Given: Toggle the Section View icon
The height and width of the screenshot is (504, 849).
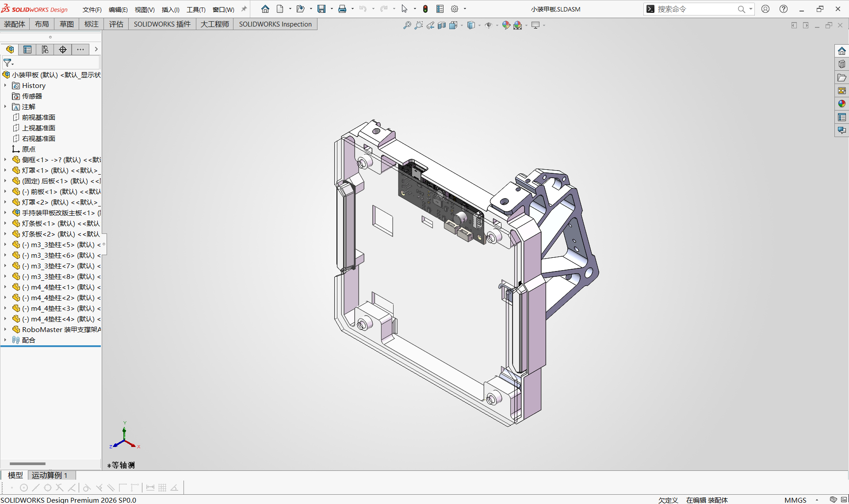Looking at the screenshot, I should click(x=441, y=25).
